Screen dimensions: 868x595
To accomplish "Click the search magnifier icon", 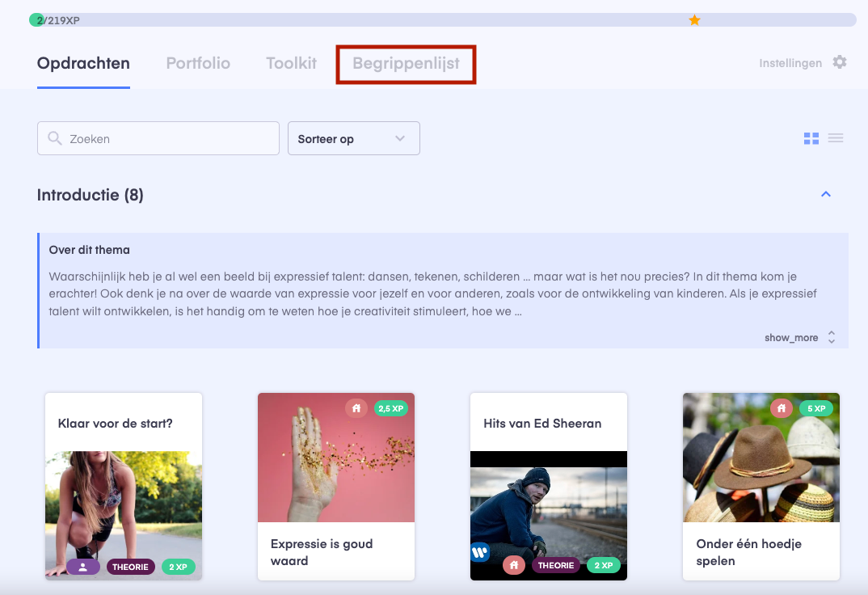I will tap(54, 137).
